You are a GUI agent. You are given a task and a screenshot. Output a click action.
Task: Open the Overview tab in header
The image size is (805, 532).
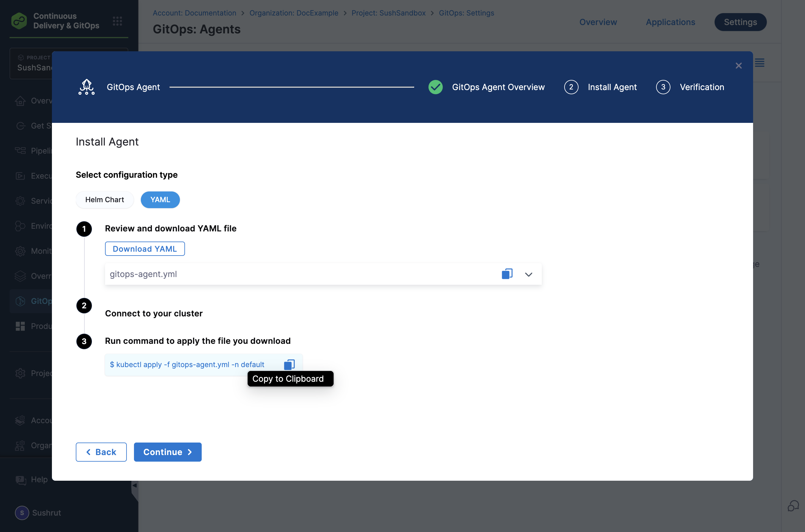[x=598, y=22]
